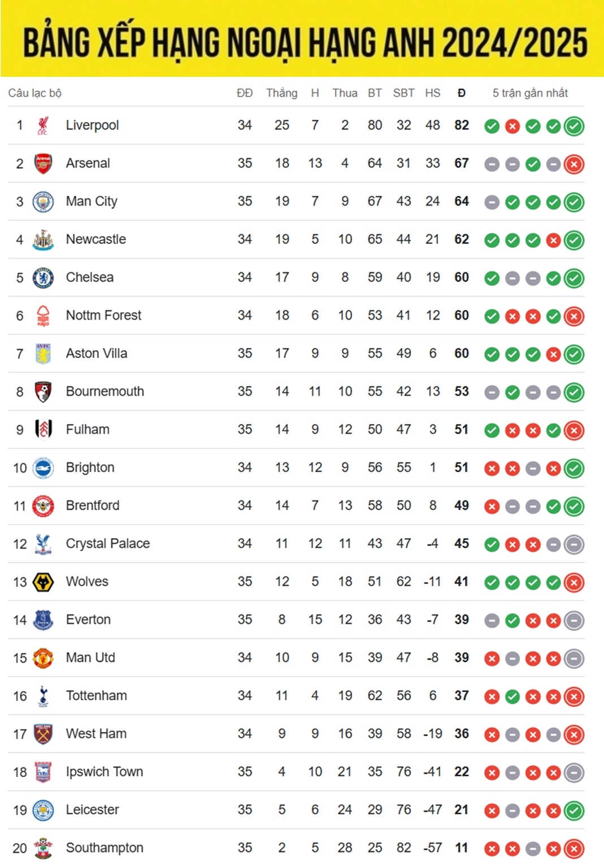Click the Chelsea club badge
Viewport: 604px width, 868px height.
point(43,278)
